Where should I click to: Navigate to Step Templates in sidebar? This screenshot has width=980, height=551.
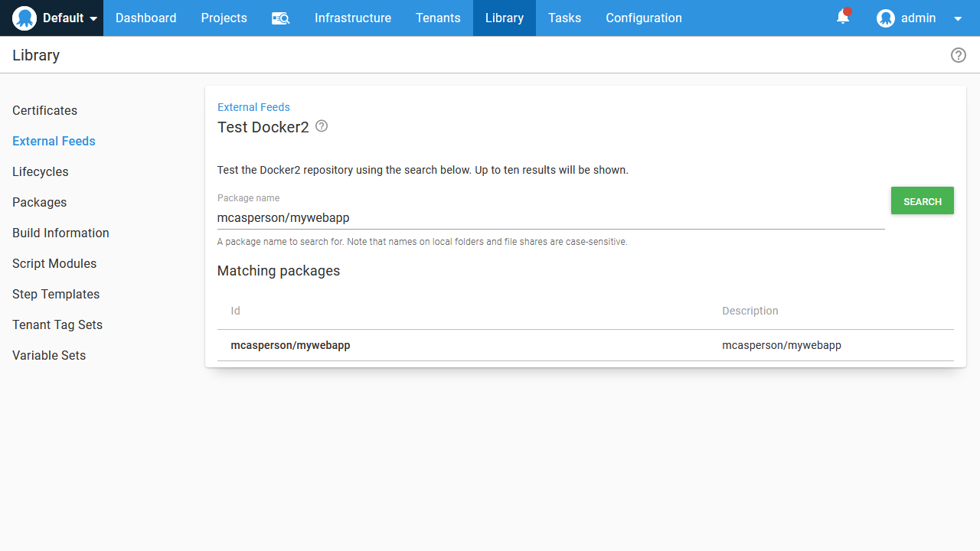click(x=56, y=294)
